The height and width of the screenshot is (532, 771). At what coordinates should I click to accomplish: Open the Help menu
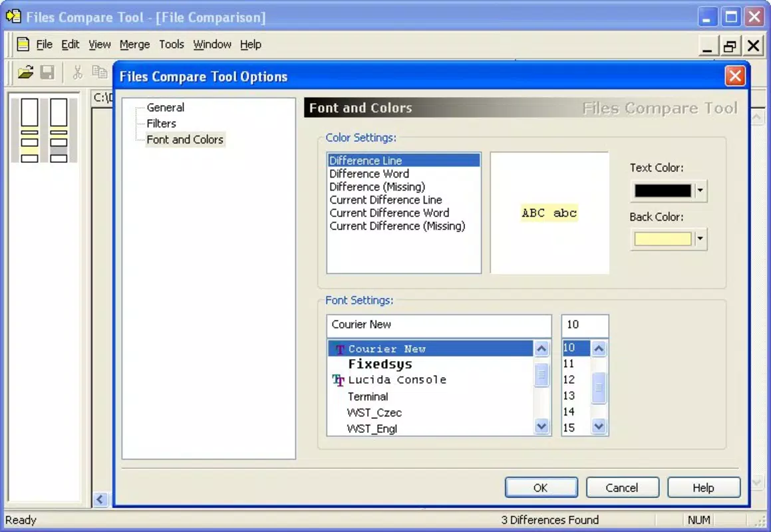point(250,45)
